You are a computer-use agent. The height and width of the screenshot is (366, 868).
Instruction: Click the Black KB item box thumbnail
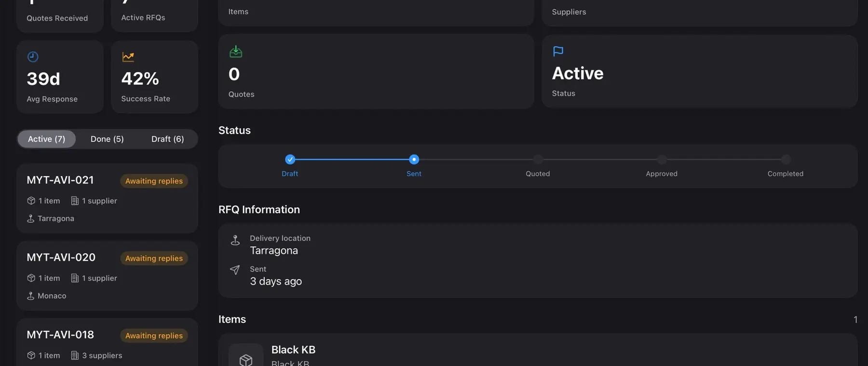246,355
